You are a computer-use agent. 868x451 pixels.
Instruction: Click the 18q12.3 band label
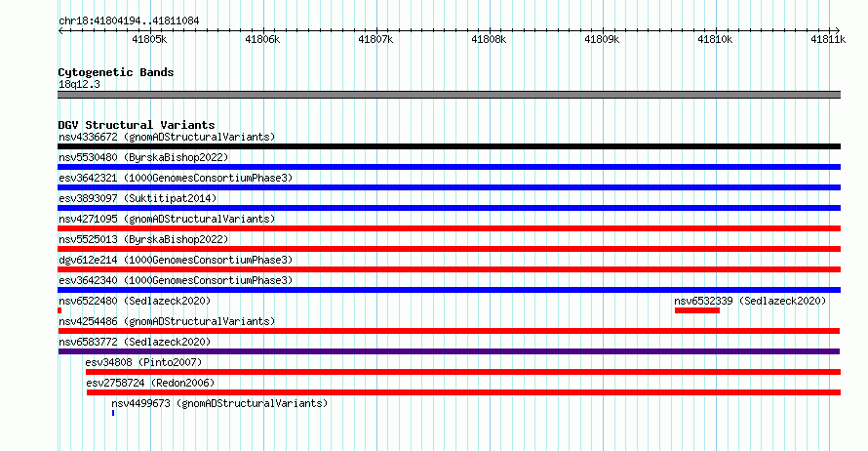point(79,84)
